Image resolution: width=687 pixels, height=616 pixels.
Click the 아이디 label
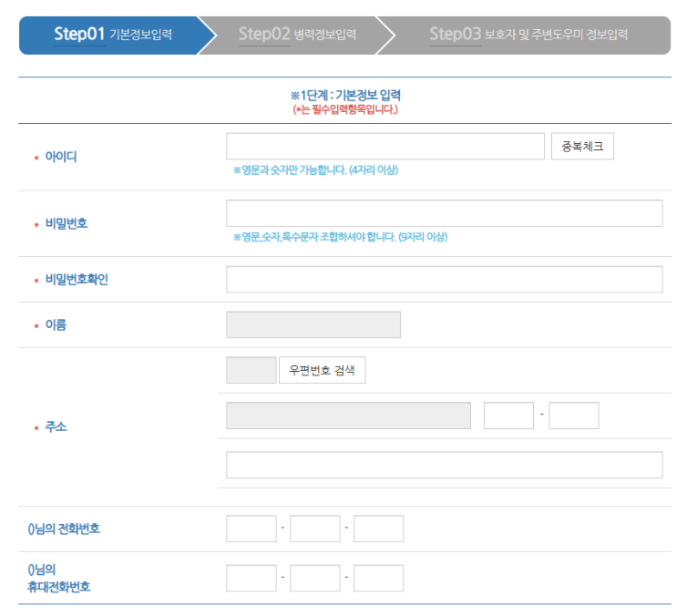[x=61, y=157]
